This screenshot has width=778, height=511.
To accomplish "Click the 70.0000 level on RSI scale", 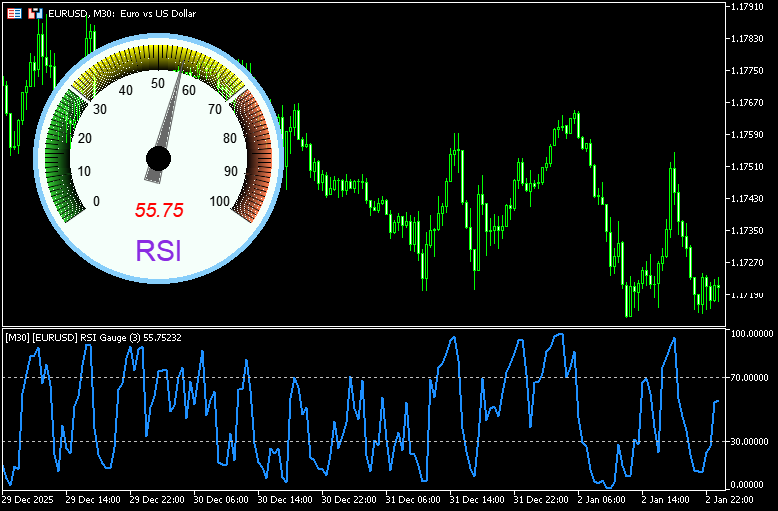I will click(752, 378).
